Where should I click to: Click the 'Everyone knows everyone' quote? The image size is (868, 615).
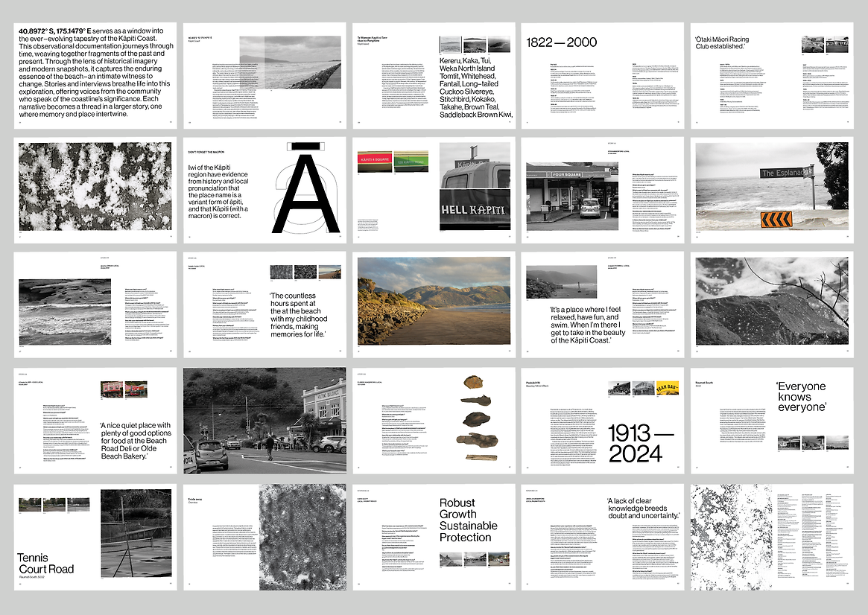point(801,396)
